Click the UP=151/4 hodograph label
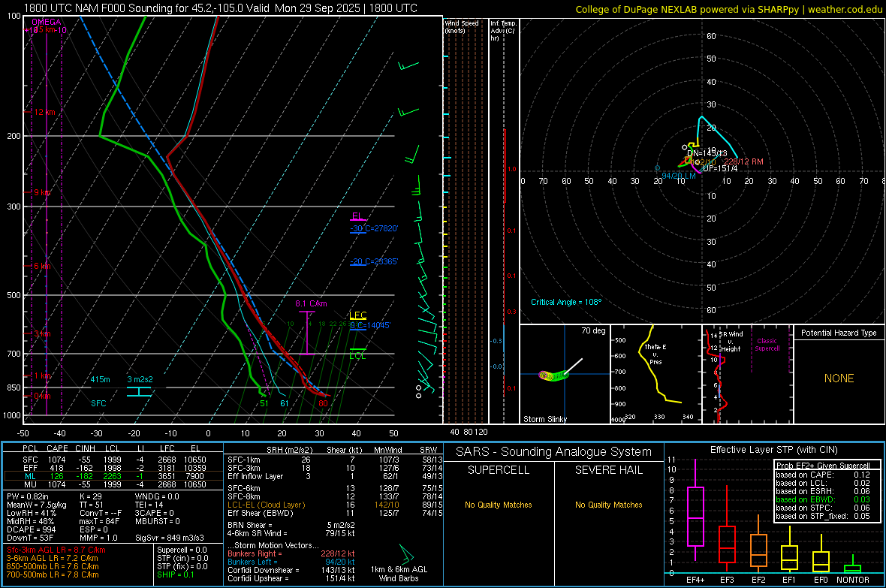 [x=720, y=168]
